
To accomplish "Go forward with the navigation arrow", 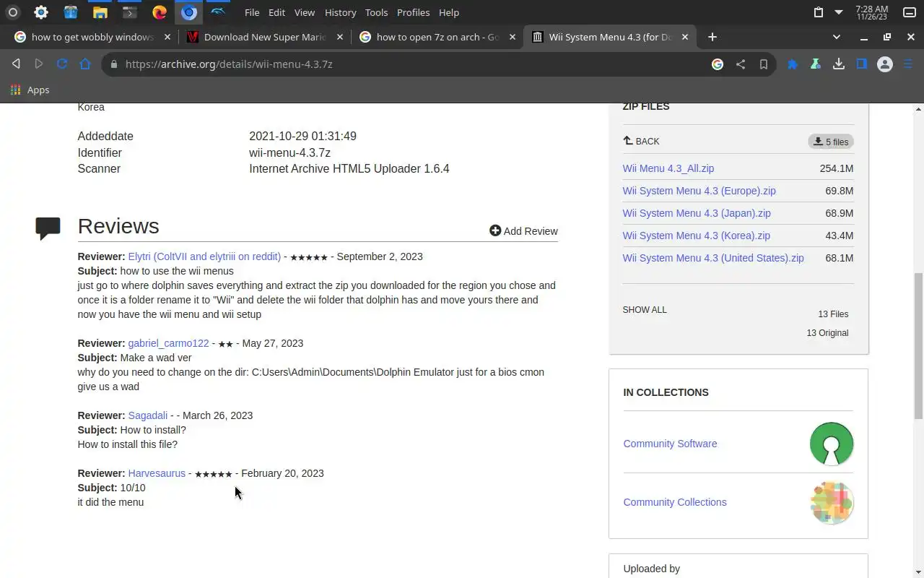I will (x=39, y=64).
